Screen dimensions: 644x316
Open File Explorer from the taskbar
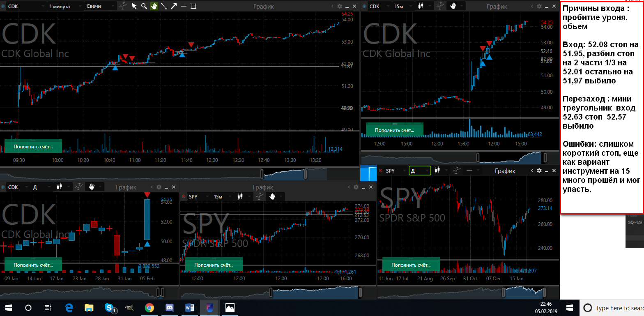pos(89,308)
